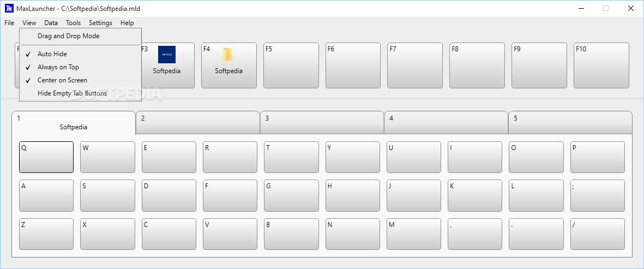Switch to tab 5
644x269 pixels.
[x=570, y=122]
